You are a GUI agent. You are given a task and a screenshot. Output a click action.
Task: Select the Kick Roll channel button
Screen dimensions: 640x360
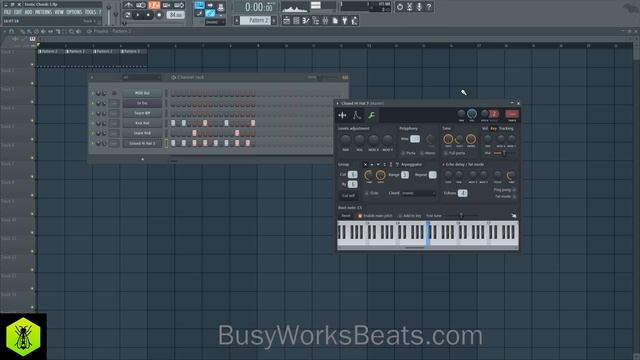142,123
